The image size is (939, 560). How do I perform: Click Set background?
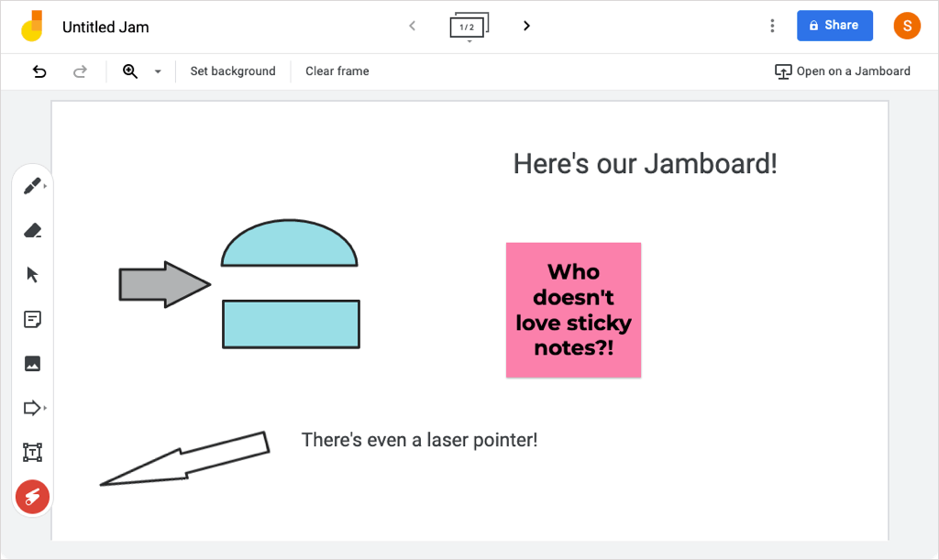coord(233,71)
